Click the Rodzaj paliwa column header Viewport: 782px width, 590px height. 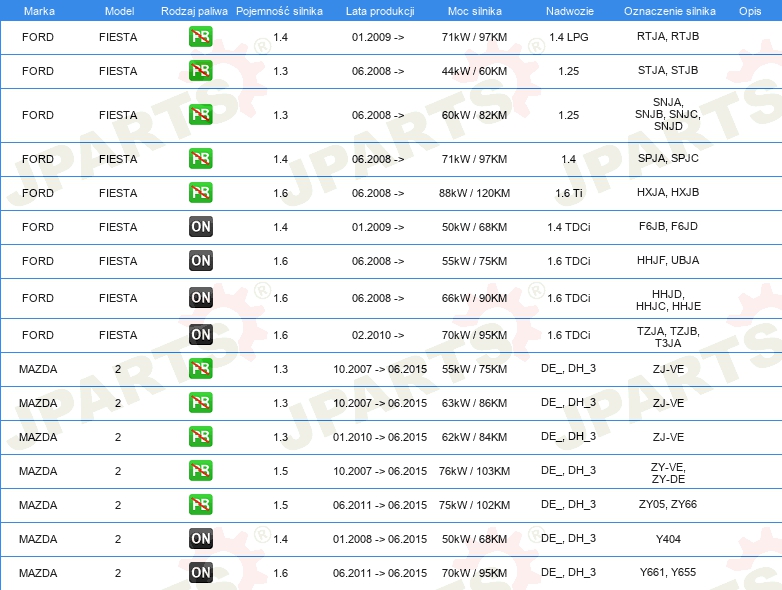coord(194,11)
